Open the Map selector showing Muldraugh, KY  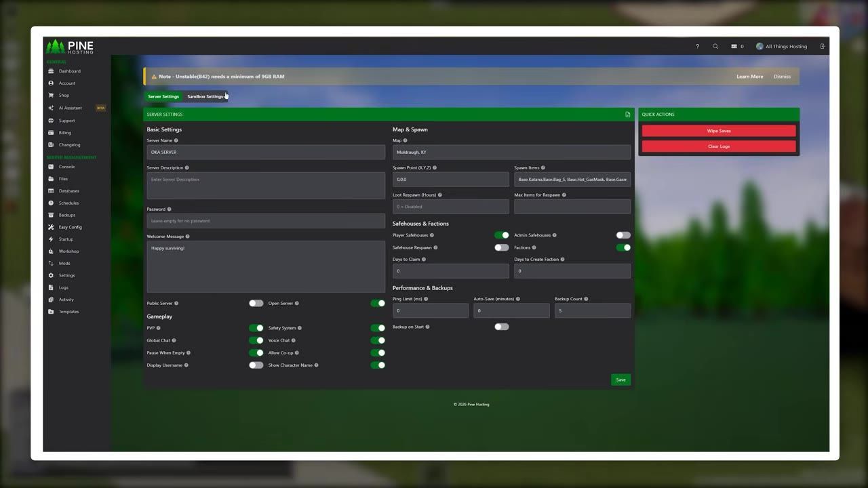tap(511, 152)
